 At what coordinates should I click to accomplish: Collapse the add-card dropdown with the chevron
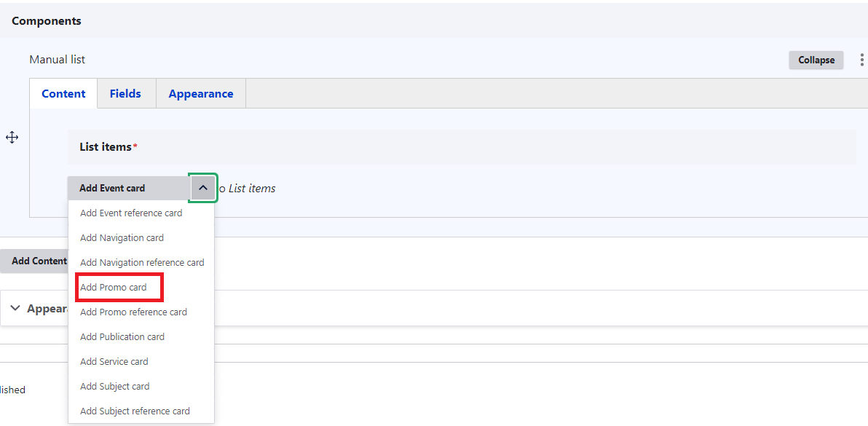pos(203,188)
